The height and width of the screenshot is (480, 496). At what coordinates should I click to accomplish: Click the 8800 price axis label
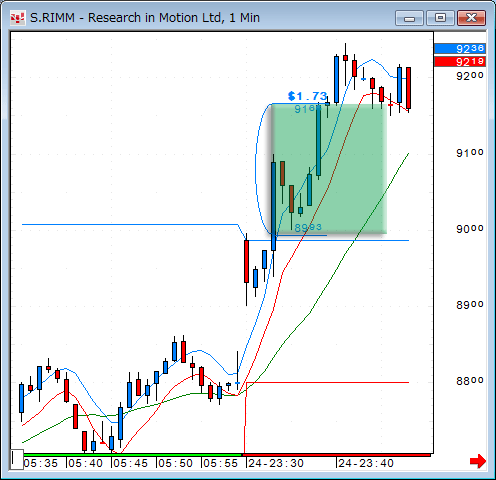[470, 381]
